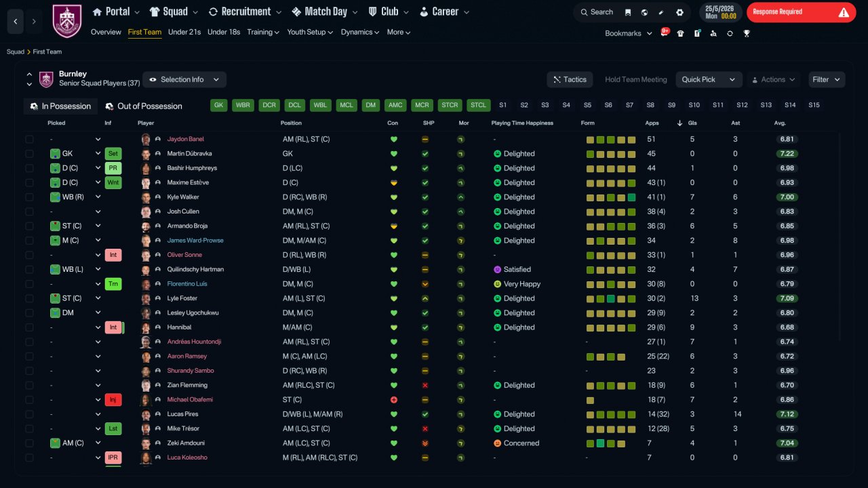The height and width of the screenshot is (488, 868).
Task: Click the Burnley badge beside Senior Squad Players
Action: pos(46,79)
